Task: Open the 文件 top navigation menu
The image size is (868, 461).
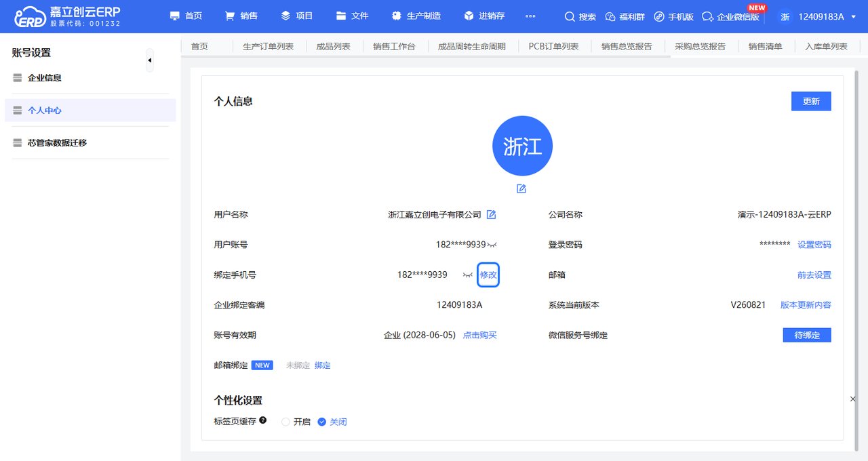Action: click(x=352, y=16)
